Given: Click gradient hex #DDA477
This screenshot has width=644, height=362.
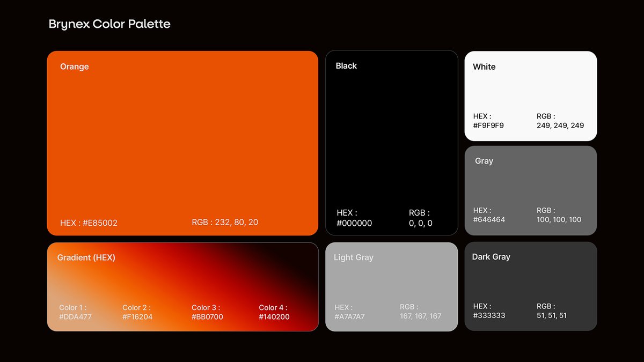Looking at the screenshot, I should 75,317.
